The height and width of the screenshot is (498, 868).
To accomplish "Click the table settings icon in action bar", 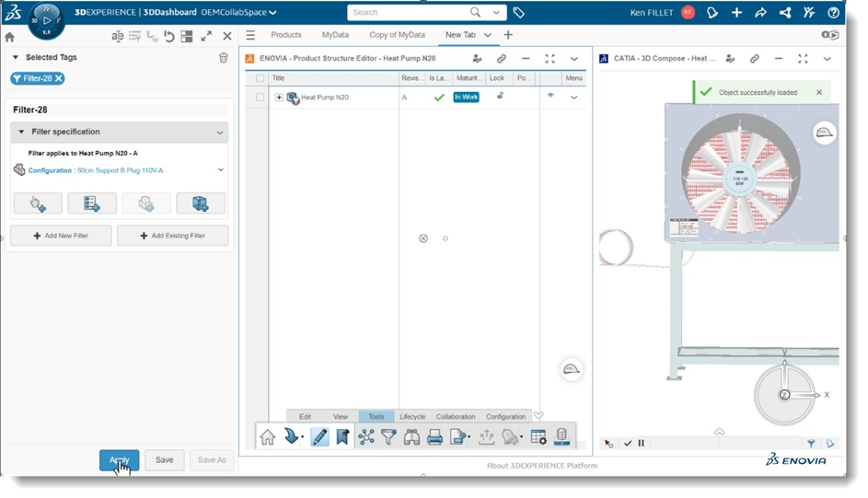I will (x=538, y=437).
